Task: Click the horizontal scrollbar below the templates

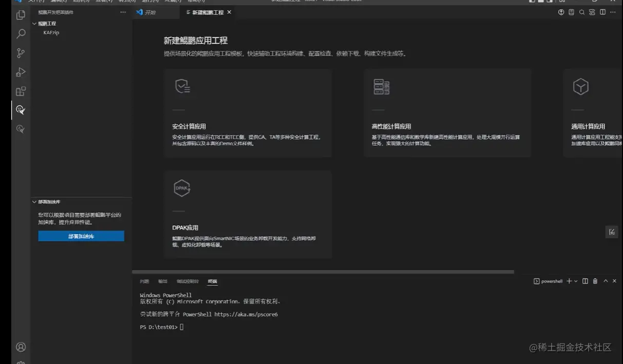Action: [323, 272]
